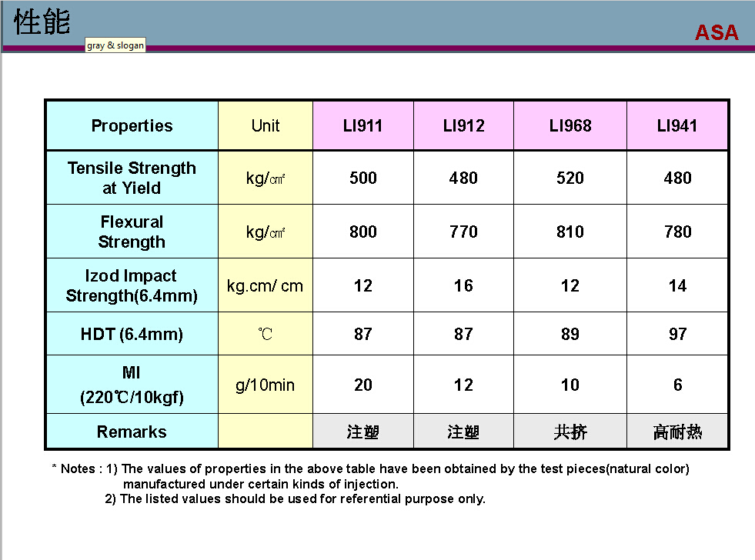Viewport: 755px width, 560px height.
Task: Select the 'Flexural Strength' cell
Action: tap(132, 232)
